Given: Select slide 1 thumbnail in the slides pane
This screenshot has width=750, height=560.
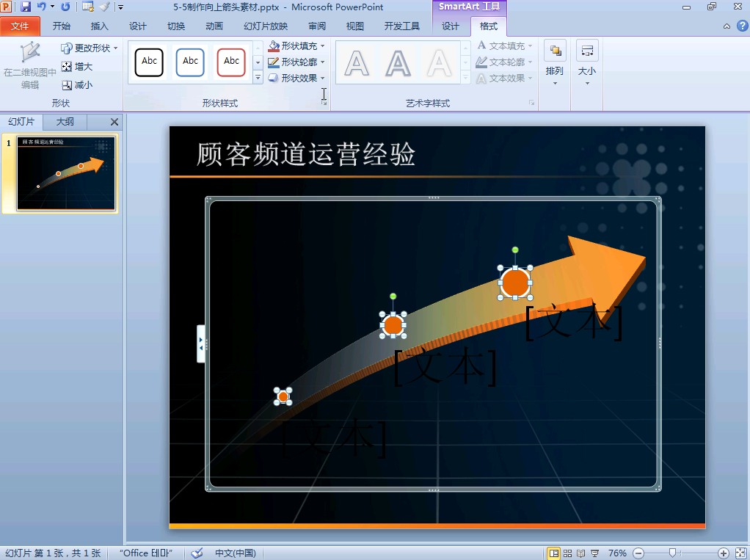Looking at the screenshot, I should coord(66,173).
